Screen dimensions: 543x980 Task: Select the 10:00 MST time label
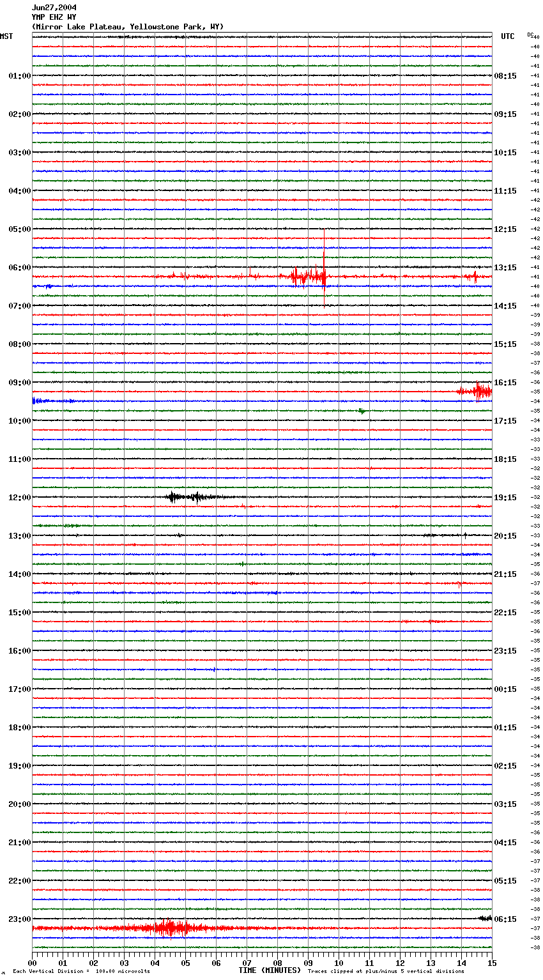tap(20, 421)
